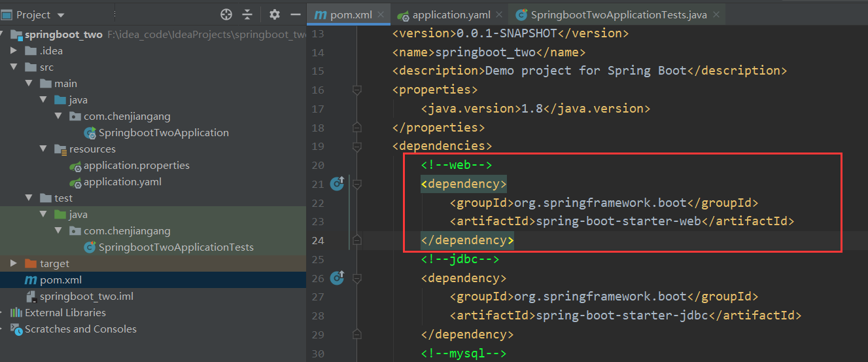Screen dimensions: 868x362
Task: Click fold end marker at line 24
Action: pos(356,240)
